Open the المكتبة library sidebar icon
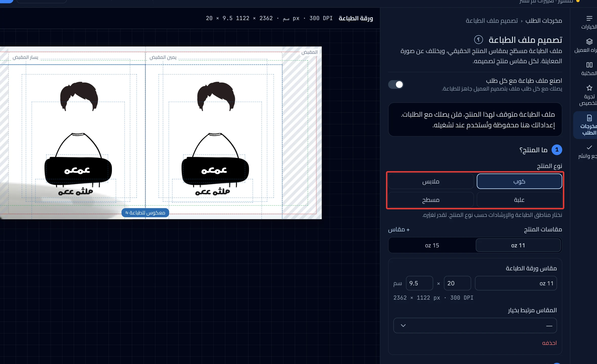Screen dimensions: 597x364 (589, 69)
